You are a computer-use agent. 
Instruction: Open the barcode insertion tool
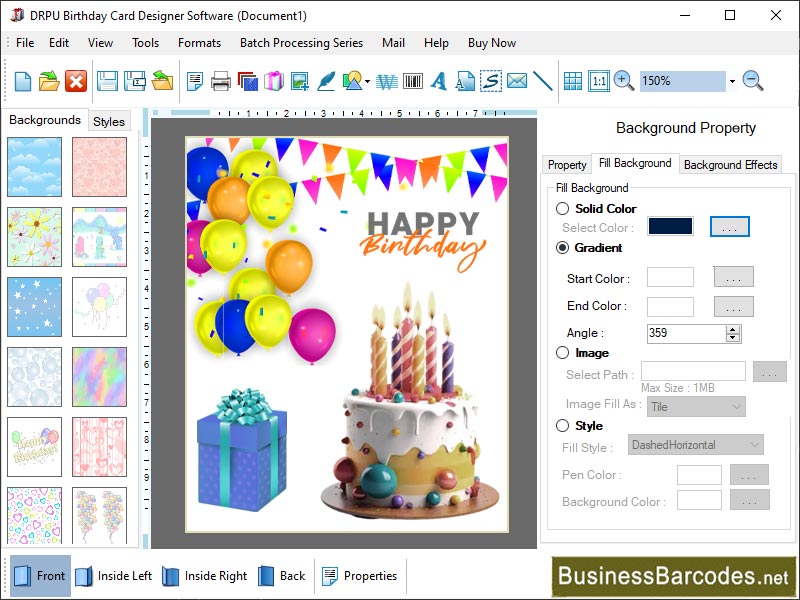(x=412, y=81)
